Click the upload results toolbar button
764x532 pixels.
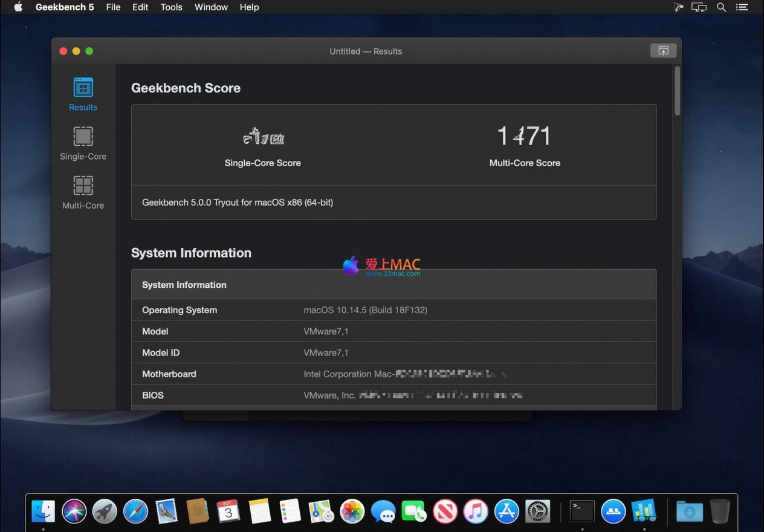click(x=663, y=51)
